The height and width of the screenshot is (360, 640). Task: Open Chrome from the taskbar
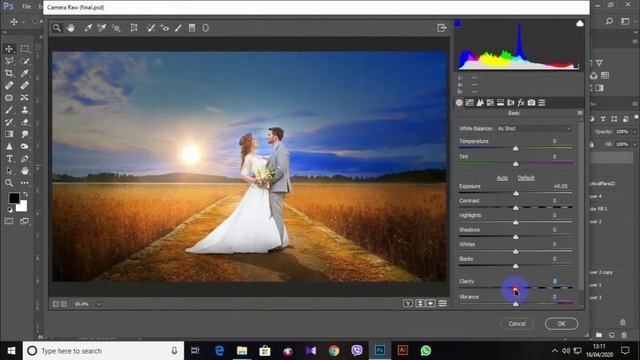(x=334, y=351)
